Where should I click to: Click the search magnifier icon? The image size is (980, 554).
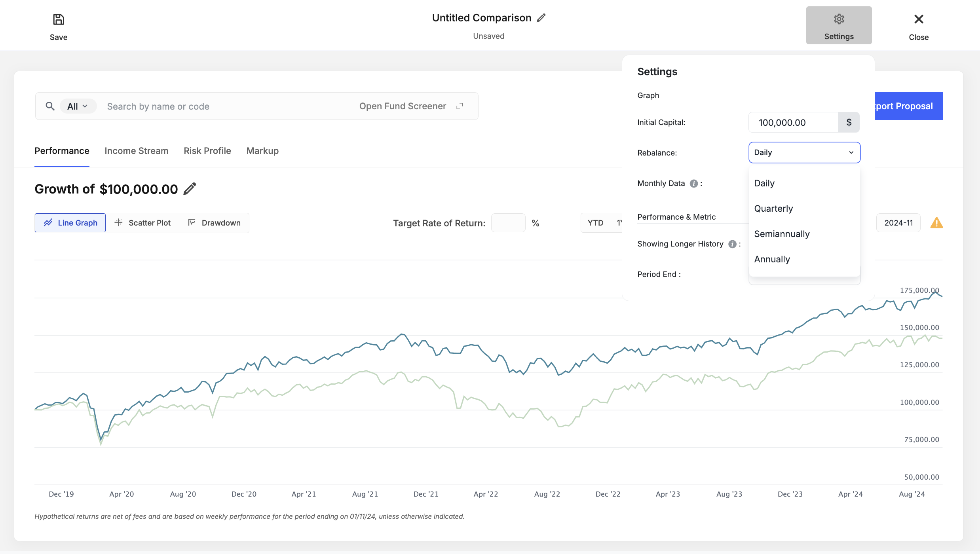tap(50, 106)
